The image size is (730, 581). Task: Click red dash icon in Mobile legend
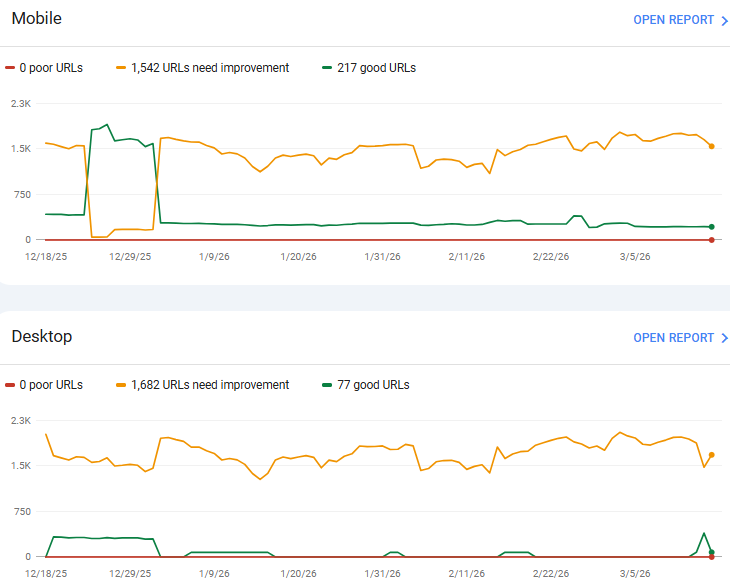tap(10, 68)
